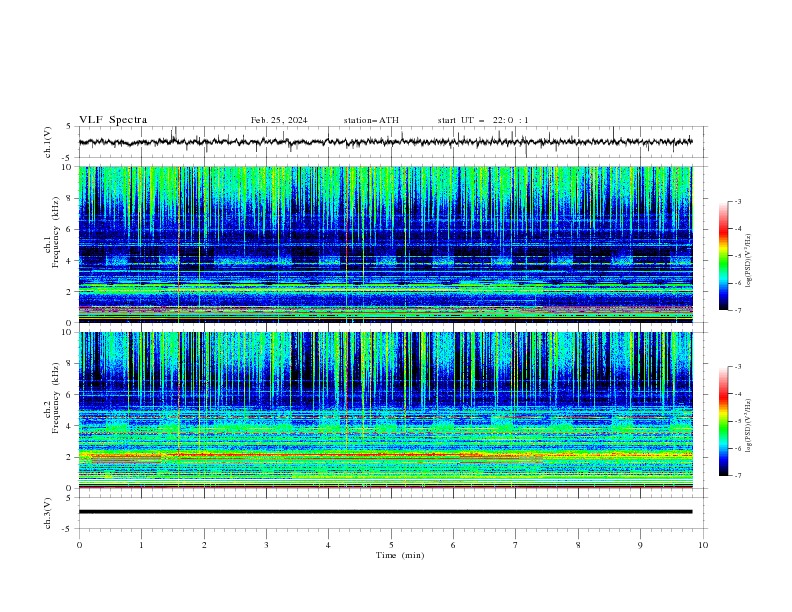Click the ch.2 'Frequency (kHz)' axis label
The width and height of the screenshot is (792, 612).
(x=55, y=398)
